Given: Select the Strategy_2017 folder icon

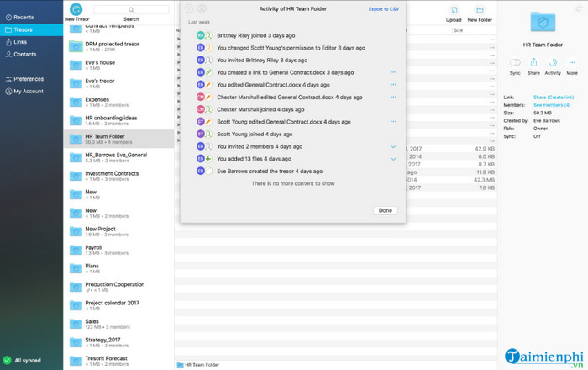Looking at the screenshot, I should pyautogui.click(x=76, y=342).
